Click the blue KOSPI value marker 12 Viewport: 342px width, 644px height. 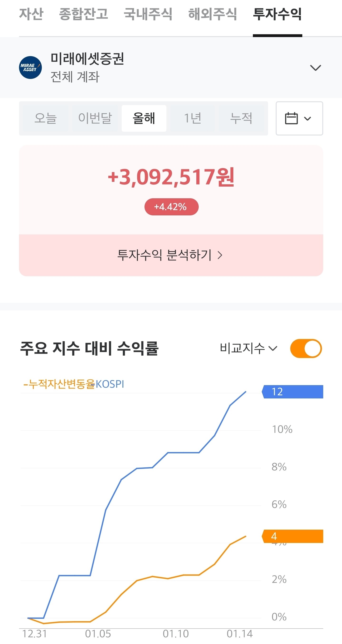[293, 392]
